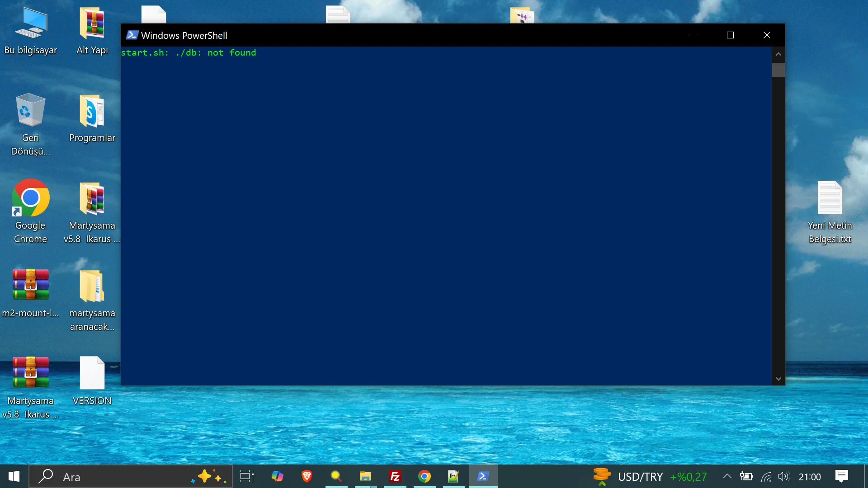The image size is (868, 488).
Task: Switch to Chrome on the taskbar
Action: [x=425, y=476]
